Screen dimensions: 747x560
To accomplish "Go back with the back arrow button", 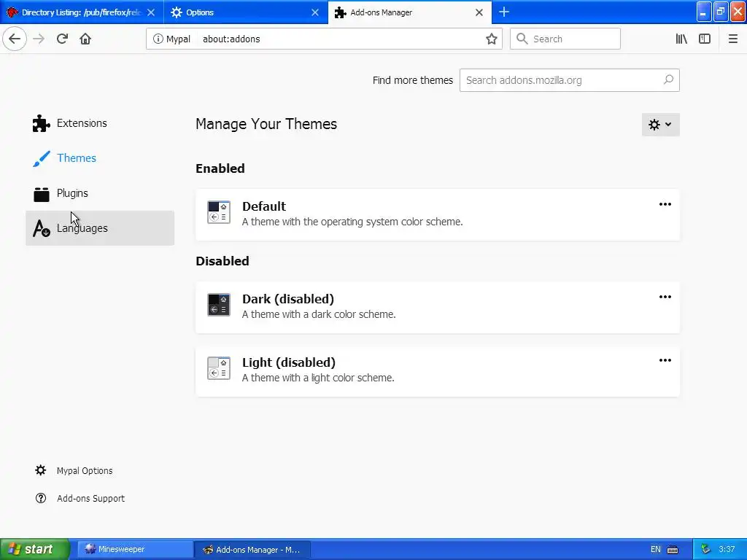I will tap(15, 39).
